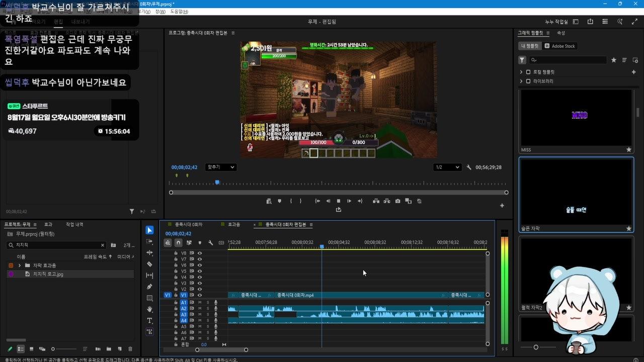Select the Rectangle tool
Screen dimensions: 644x362
pos(149,298)
